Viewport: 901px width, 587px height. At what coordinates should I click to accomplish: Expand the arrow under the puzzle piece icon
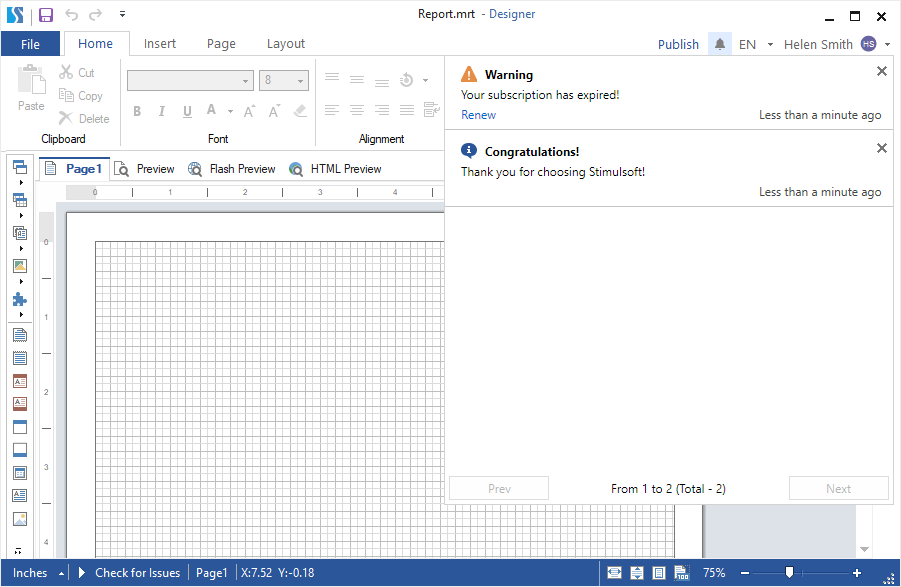point(21,315)
